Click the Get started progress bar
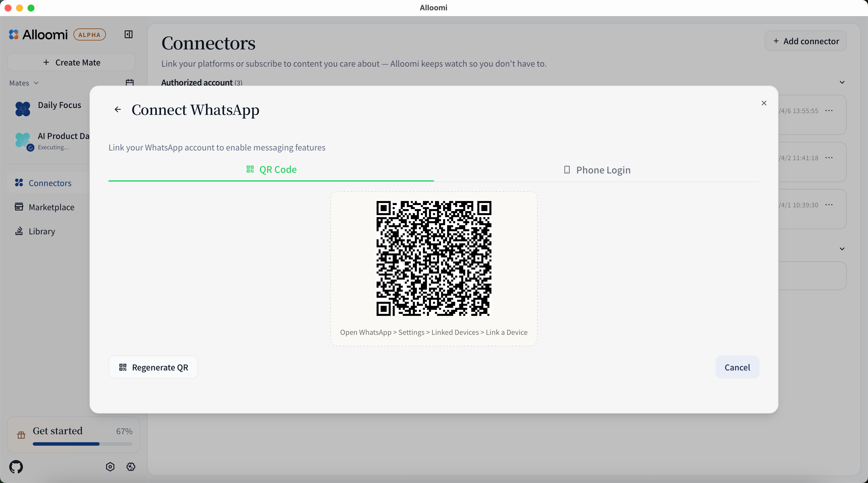 pos(83,444)
